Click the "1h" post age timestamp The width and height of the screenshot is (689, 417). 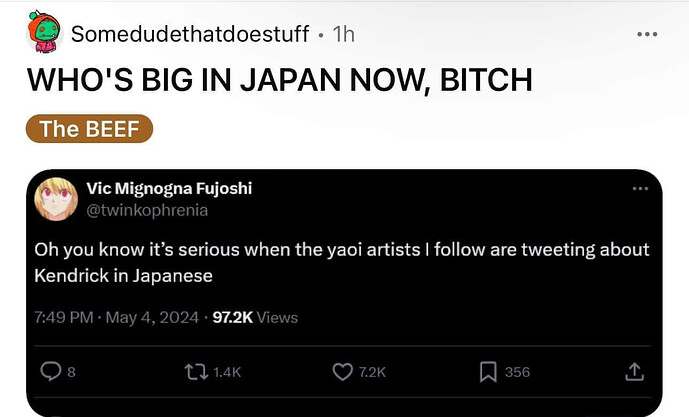point(343,34)
